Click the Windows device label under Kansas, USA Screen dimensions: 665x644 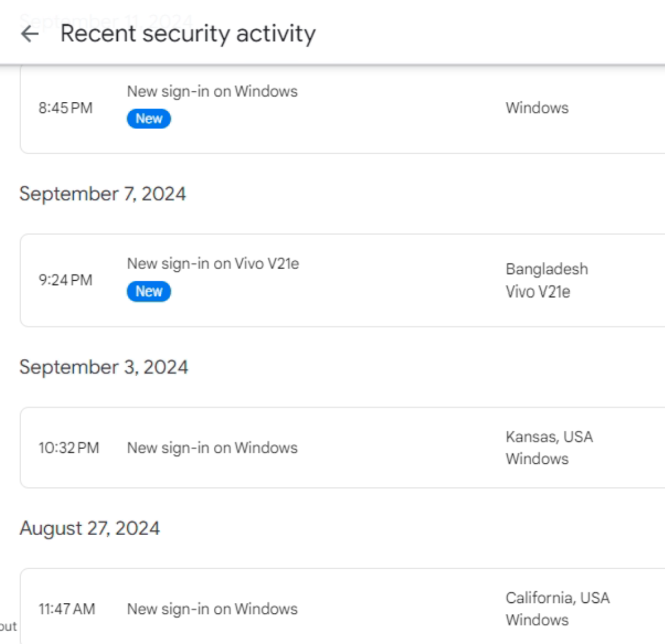[537, 459]
